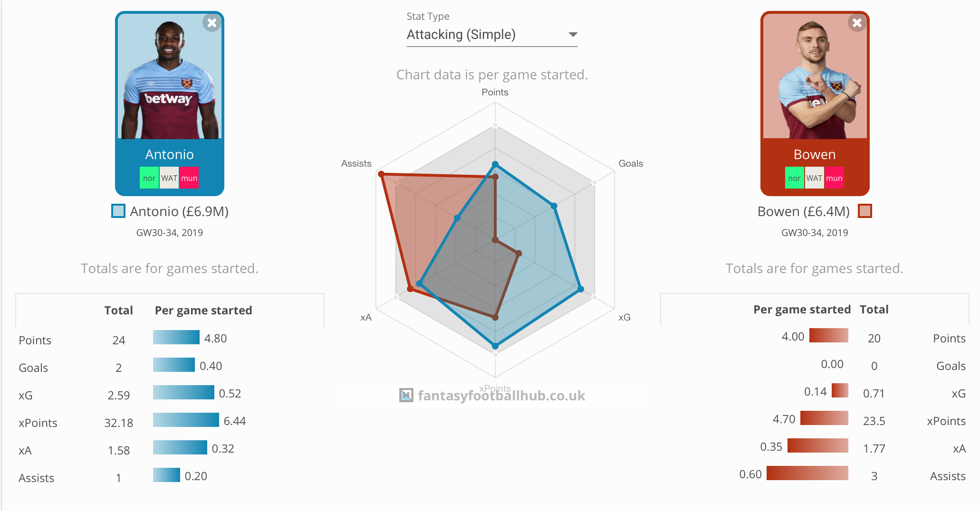Click Antonio's mun fixture badge
The image size is (980, 511).
[x=189, y=178]
